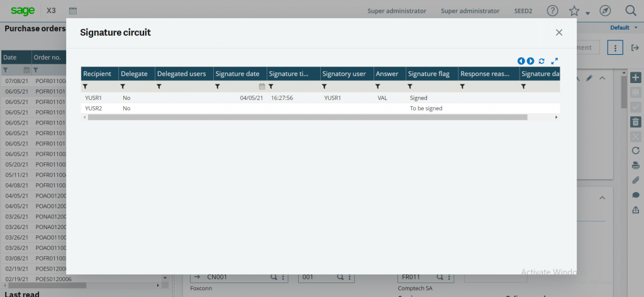Open filter for Answer column
The width and height of the screenshot is (644, 297).
377,86
